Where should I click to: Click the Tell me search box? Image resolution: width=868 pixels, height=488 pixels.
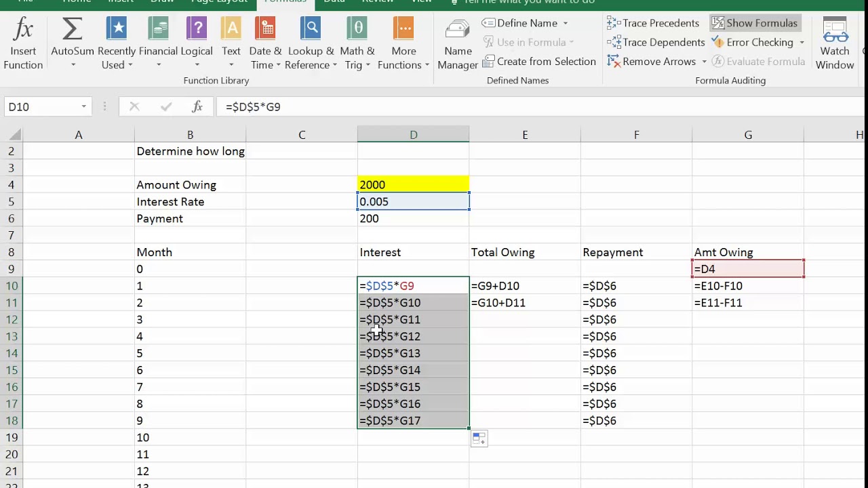click(x=522, y=2)
